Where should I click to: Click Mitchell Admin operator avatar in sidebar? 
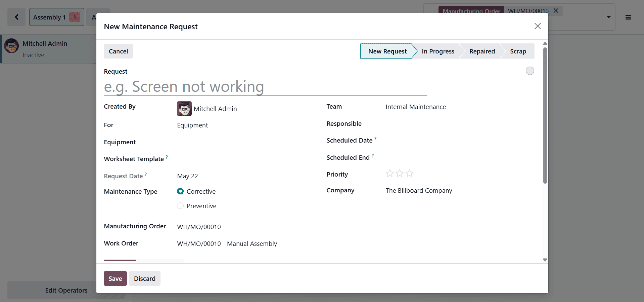11,46
